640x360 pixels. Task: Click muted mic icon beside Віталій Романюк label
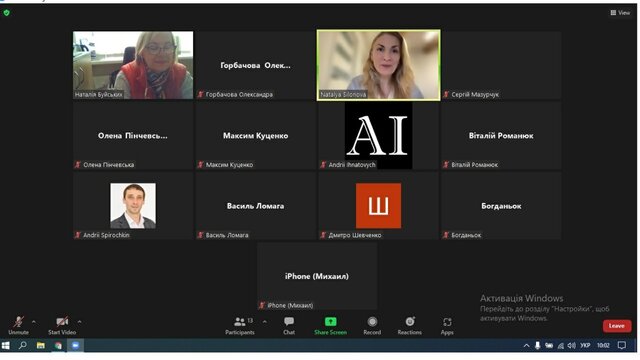tap(446, 165)
